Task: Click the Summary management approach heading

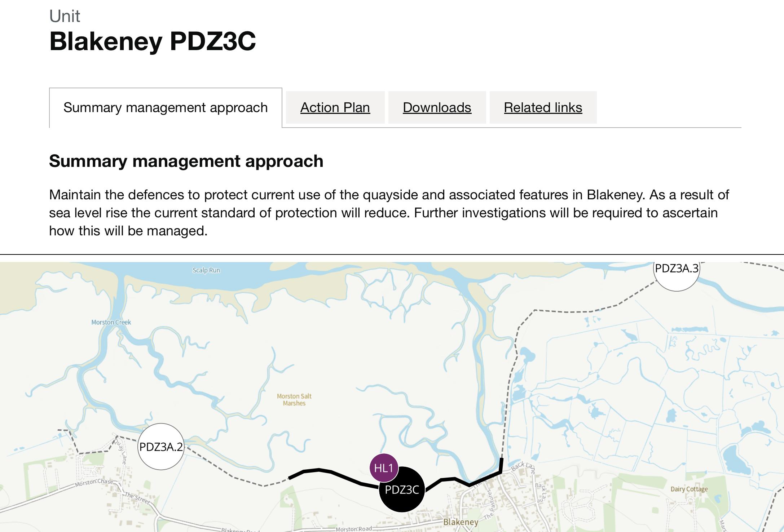Action: pos(186,161)
